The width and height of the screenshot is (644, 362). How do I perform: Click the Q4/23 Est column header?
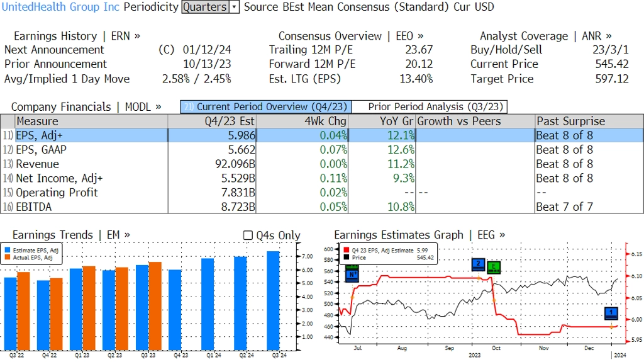(211, 122)
